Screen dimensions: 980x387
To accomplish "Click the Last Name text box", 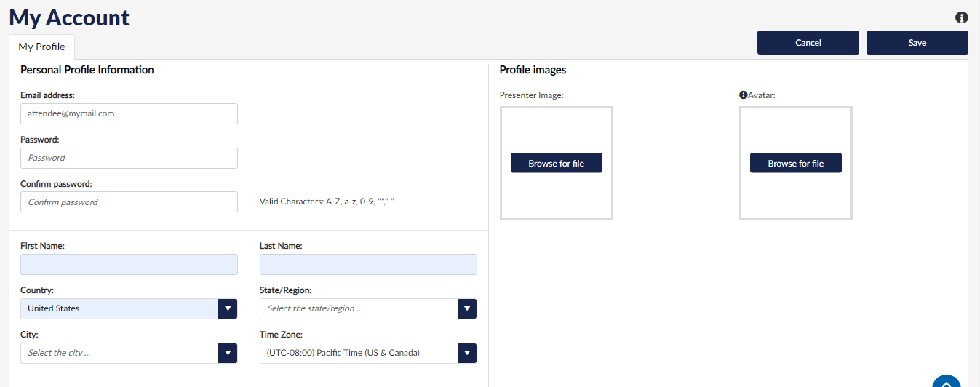I will click(x=368, y=264).
